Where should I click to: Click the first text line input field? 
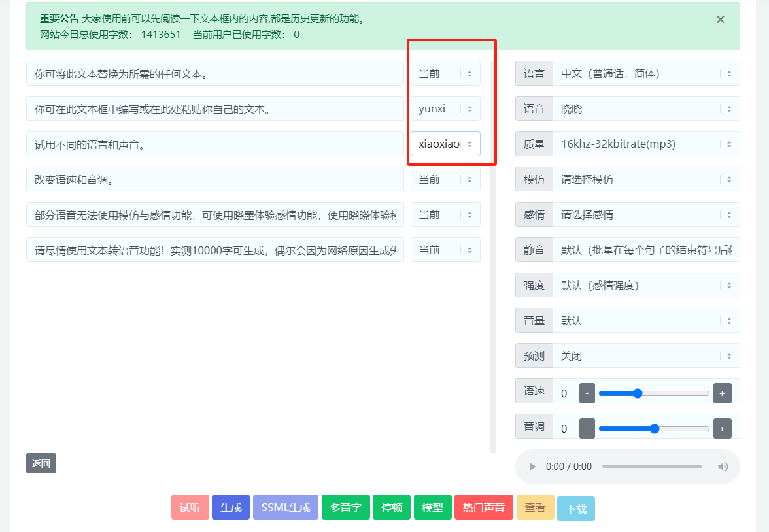click(214, 74)
